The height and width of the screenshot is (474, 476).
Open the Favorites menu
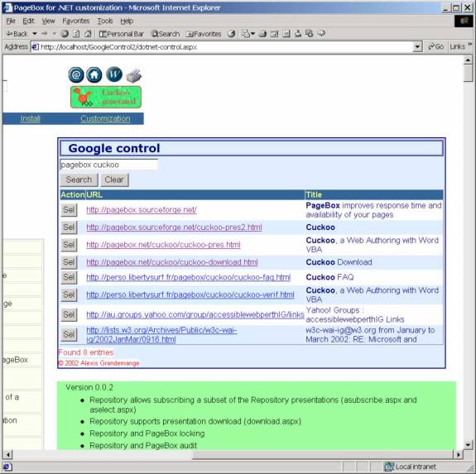tap(76, 21)
